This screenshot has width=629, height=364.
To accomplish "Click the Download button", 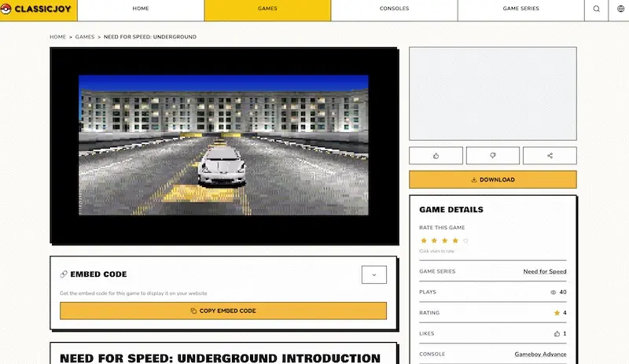I will click(x=493, y=179).
